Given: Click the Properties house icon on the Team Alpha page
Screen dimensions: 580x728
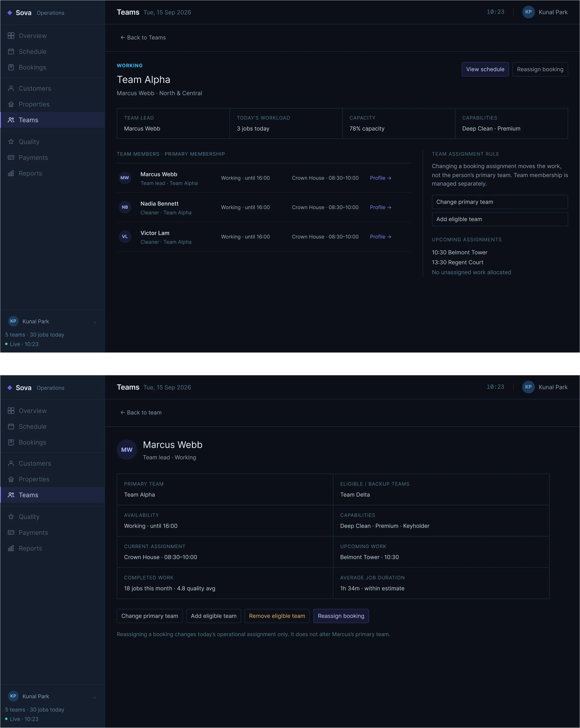Looking at the screenshot, I should (11, 104).
